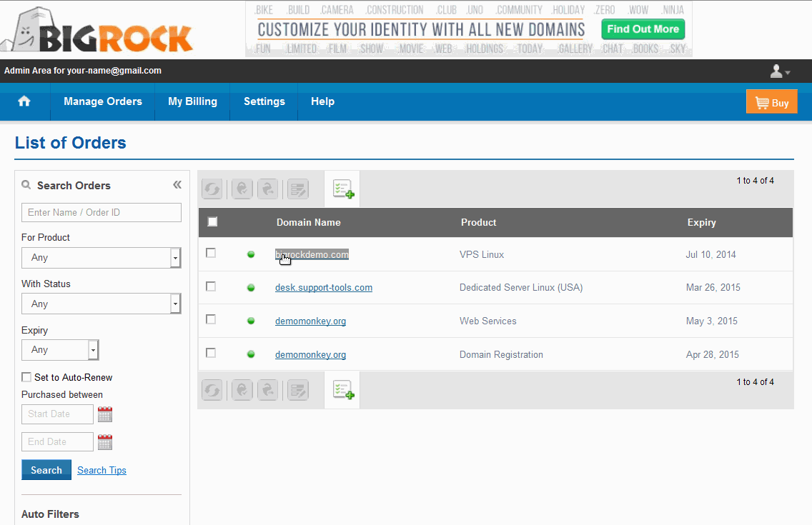812x525 pixels.
Task: Check the desk.support-tools.com order checkbox
Action: 211,286
